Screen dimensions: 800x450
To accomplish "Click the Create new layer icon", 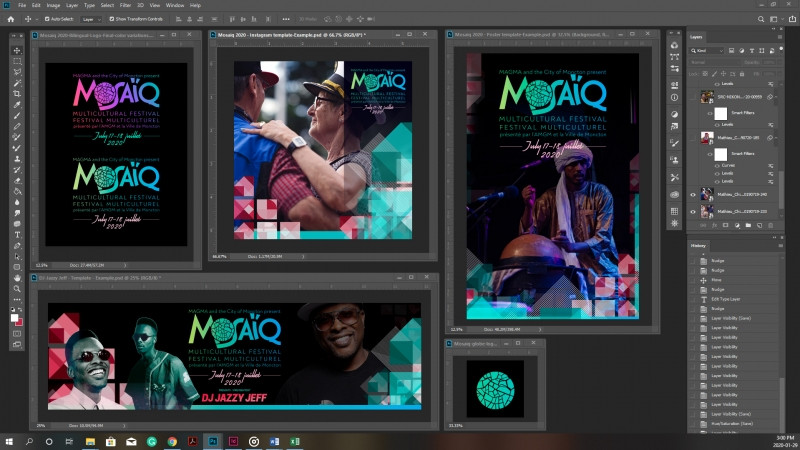I will click(x=759, y=225).
